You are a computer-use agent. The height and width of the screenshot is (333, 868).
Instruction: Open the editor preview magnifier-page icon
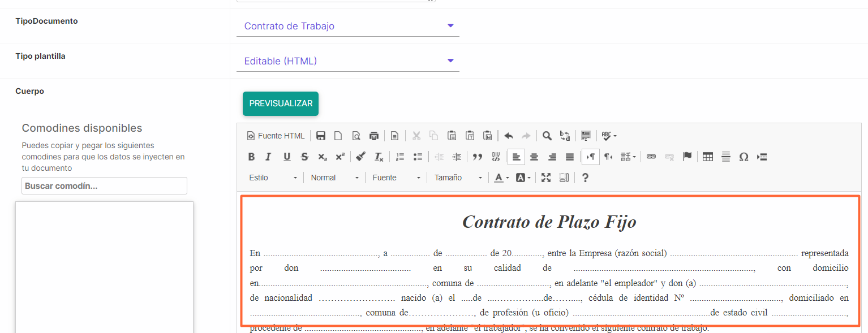356,136
